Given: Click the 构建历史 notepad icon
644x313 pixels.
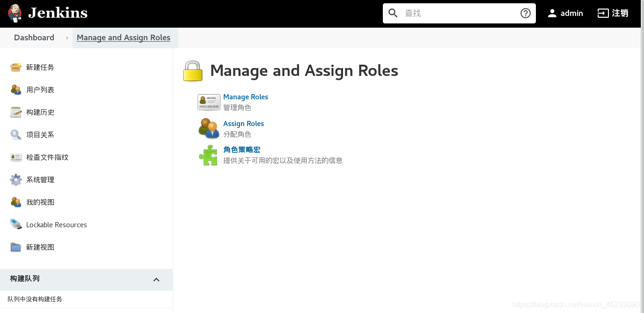Looking at the screenshot, I should coord(16,112).
